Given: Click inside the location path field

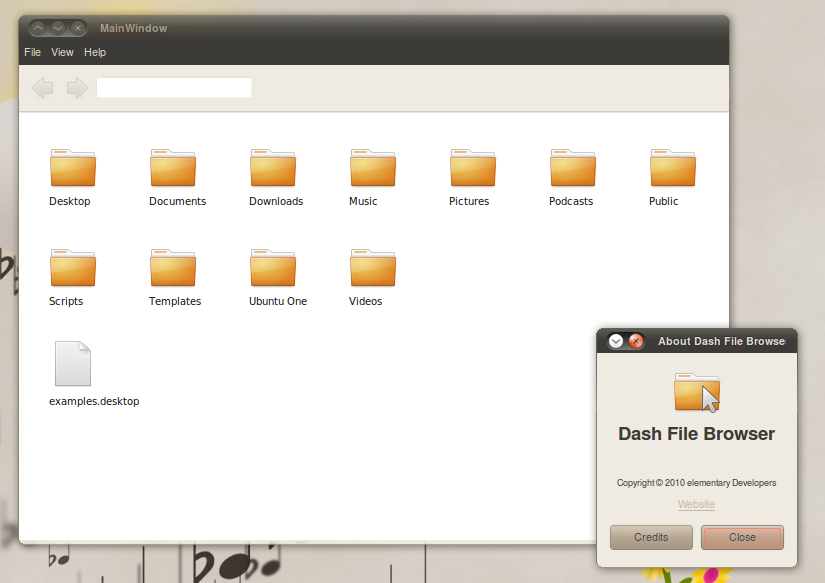Looking at the screenshot, I should click(x=173, y=88).
